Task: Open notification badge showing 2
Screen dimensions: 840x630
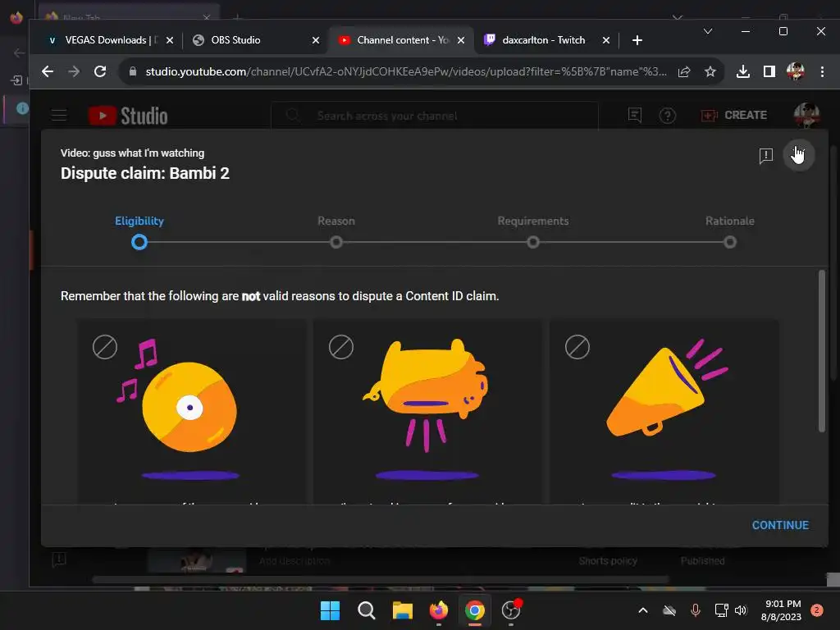Action: click(817, 610)
